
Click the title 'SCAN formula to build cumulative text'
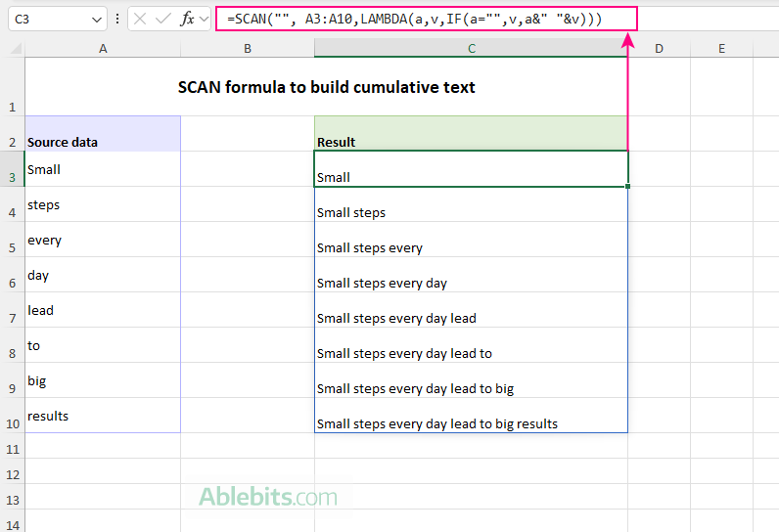(327, 87)
